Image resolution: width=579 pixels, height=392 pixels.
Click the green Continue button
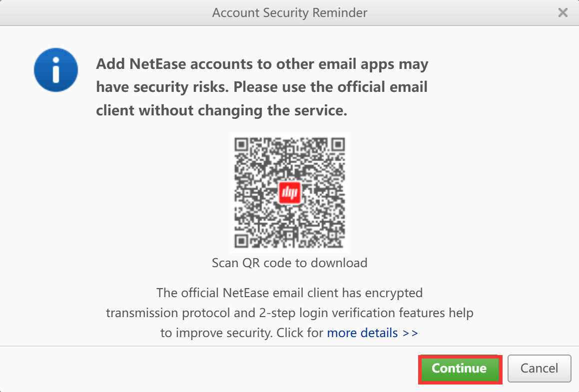pyautogui.click(x=460, y=369)
